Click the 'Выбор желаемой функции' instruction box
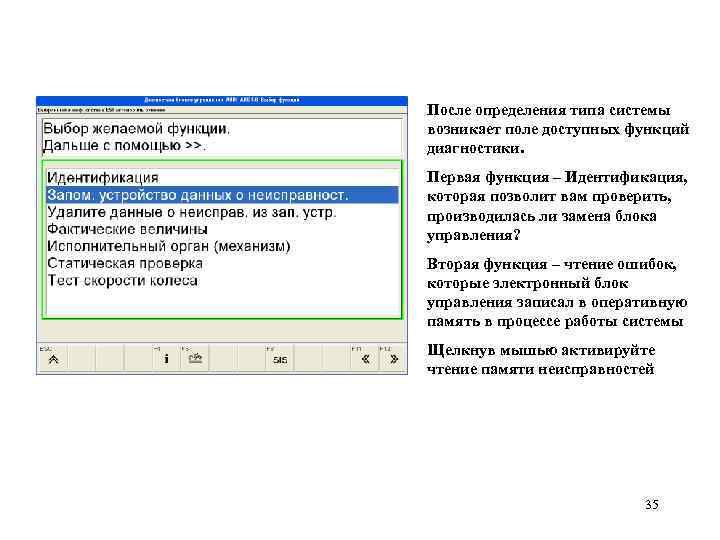This screenshot has height=540, width=720. point(222,137)
